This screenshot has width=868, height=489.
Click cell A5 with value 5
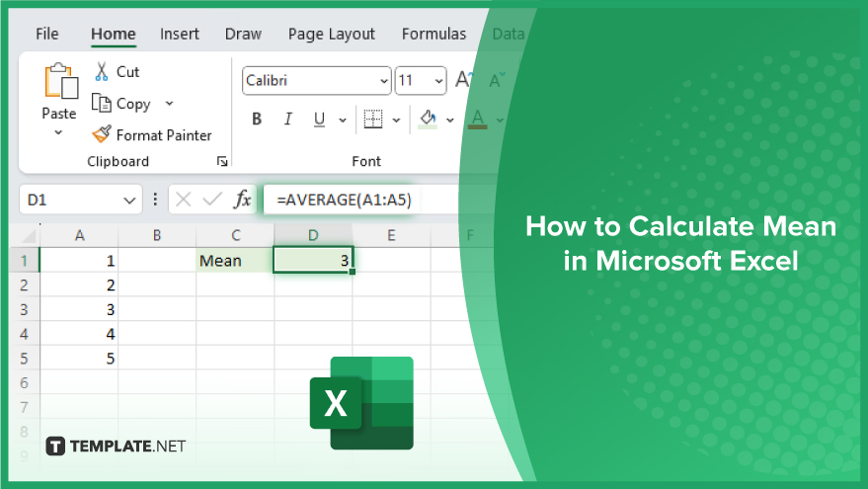point(79,358)
